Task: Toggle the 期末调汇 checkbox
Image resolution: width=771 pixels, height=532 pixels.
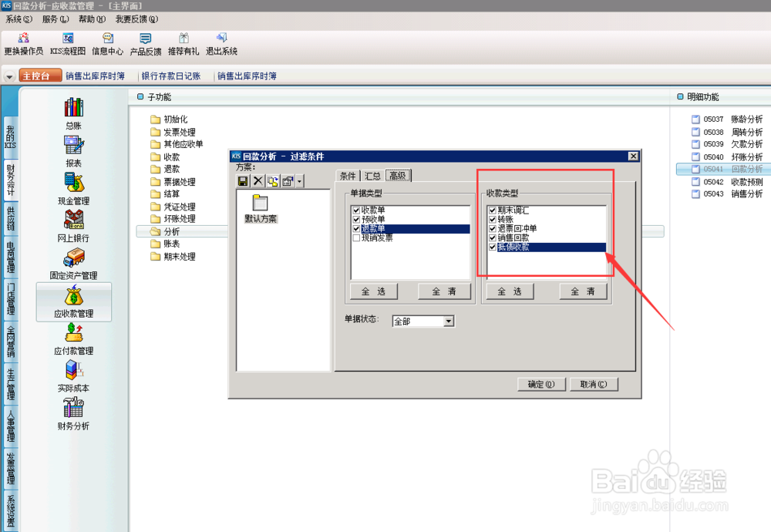Action: [492, 210]
